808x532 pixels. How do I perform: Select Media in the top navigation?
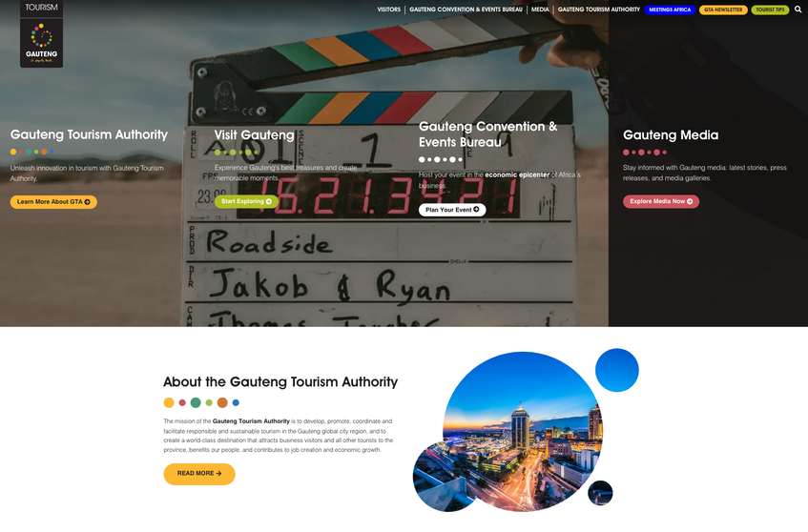540,10
